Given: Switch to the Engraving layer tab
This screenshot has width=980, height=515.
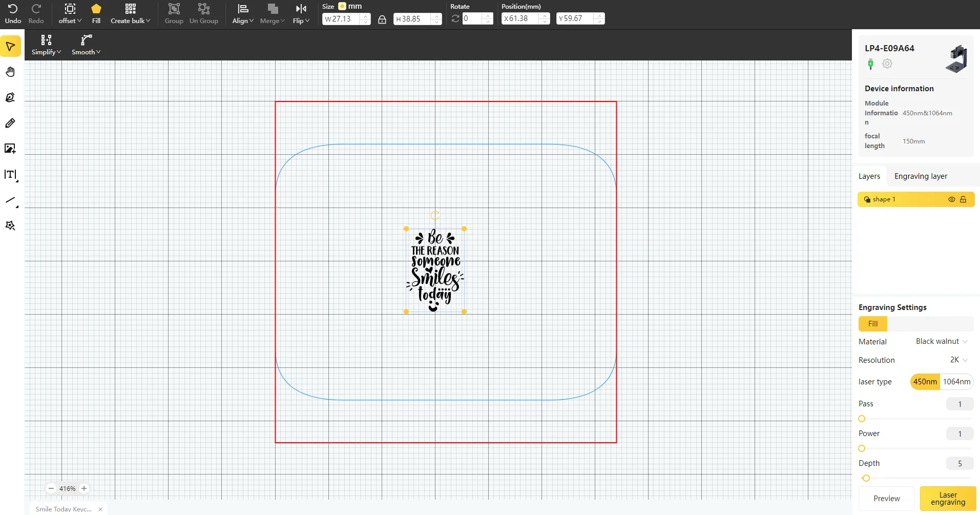Looking at the screenshot, I should tap(921, 176).
